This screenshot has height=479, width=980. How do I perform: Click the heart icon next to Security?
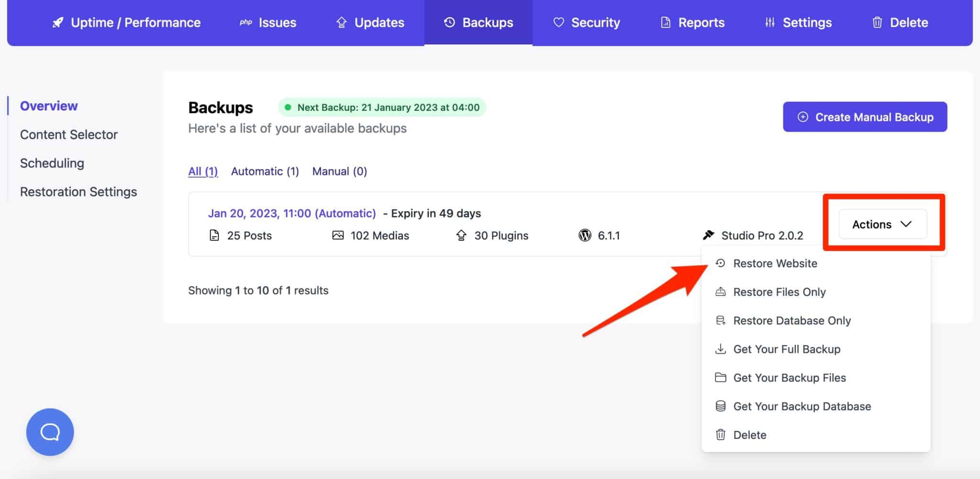pyautogui.click(x=558, y=22)
